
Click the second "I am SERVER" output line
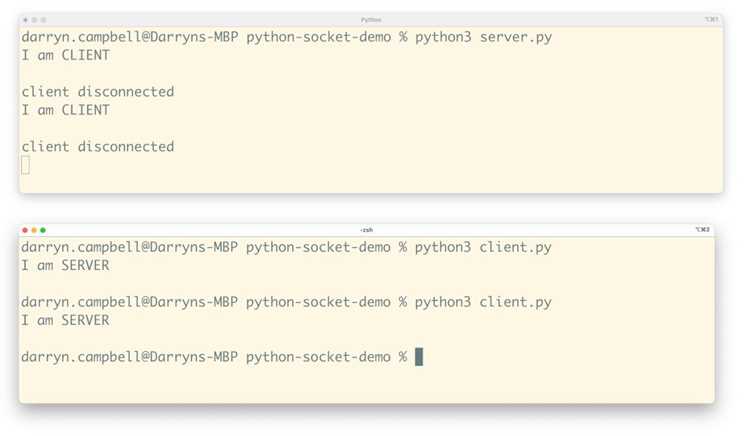click(65, 320)
